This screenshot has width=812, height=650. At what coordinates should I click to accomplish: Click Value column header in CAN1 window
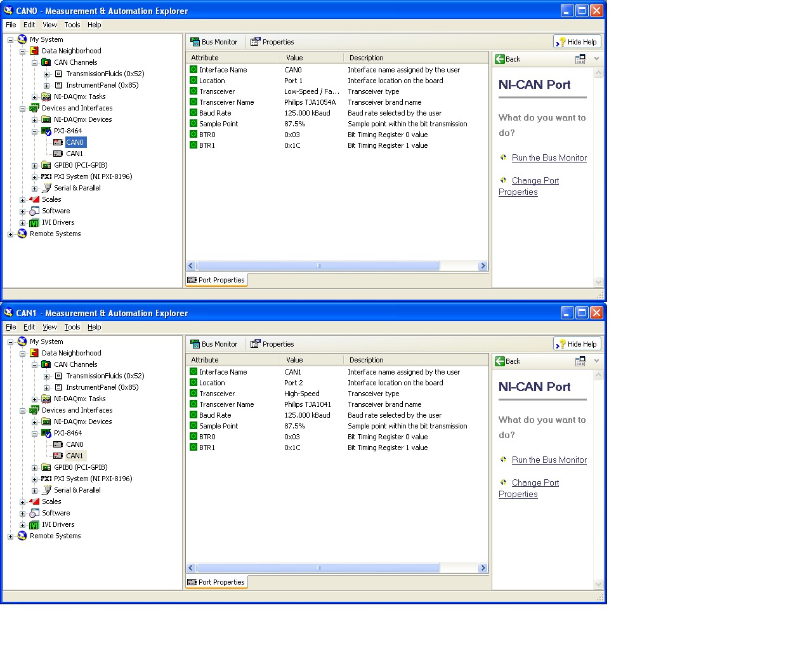[x=311, y=360]
